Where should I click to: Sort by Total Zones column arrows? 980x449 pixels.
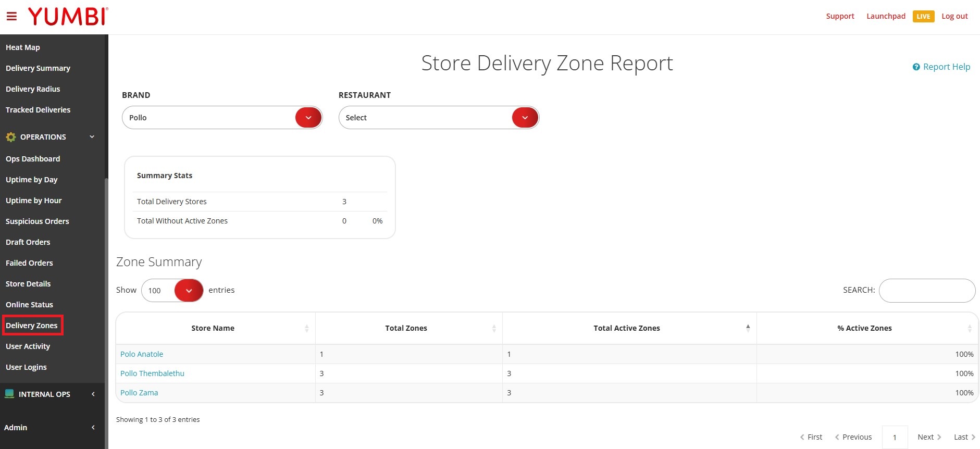494,328
